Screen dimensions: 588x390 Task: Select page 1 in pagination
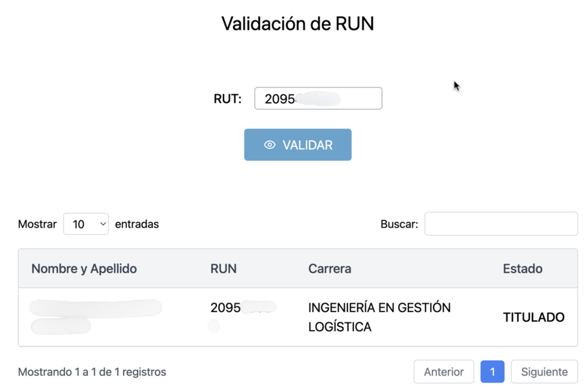492,372
